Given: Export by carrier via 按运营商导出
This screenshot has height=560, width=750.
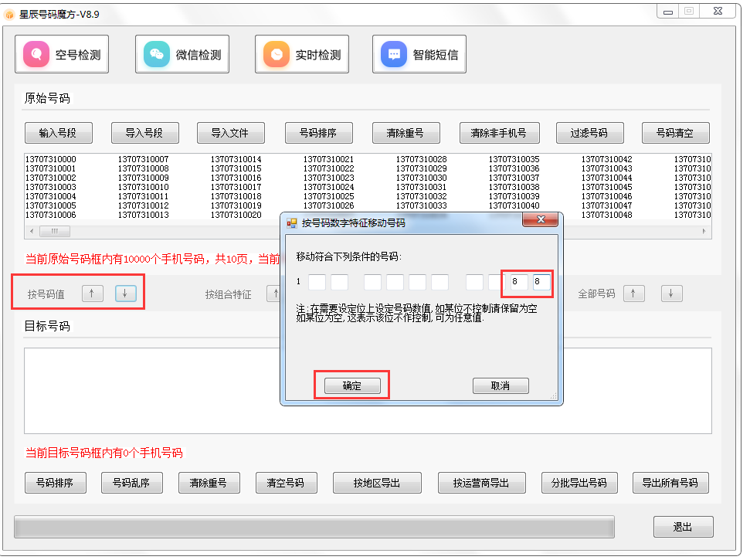Looking at the screenshot, I should [x=481, y=482].
